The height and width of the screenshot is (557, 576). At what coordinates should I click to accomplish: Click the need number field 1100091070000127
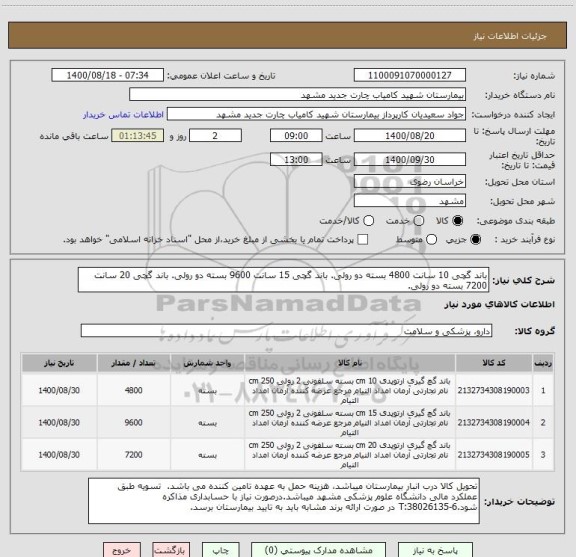click(x=410, y=75)
